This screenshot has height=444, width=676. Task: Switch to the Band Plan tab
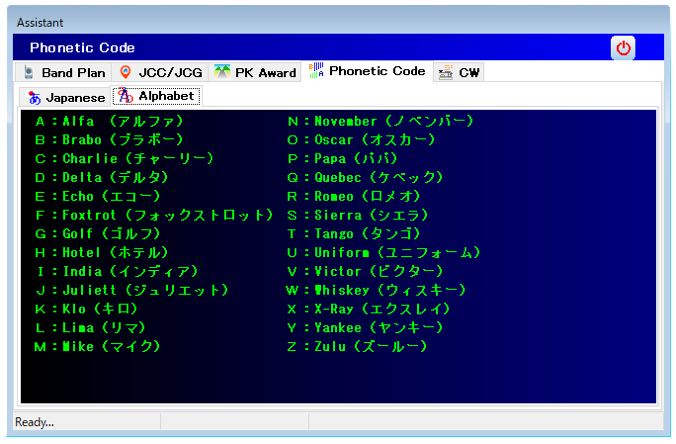click(x=64, y=72)
